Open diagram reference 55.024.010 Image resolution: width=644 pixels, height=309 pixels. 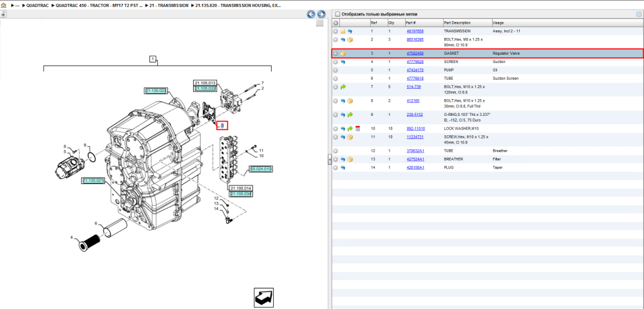coord(261,169)
